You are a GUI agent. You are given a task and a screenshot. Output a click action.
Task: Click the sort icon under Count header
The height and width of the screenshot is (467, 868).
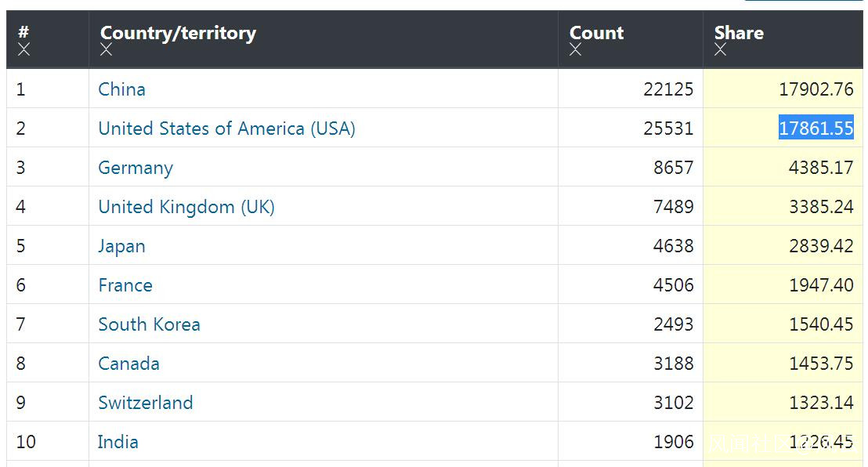click(x=576, y=50)
